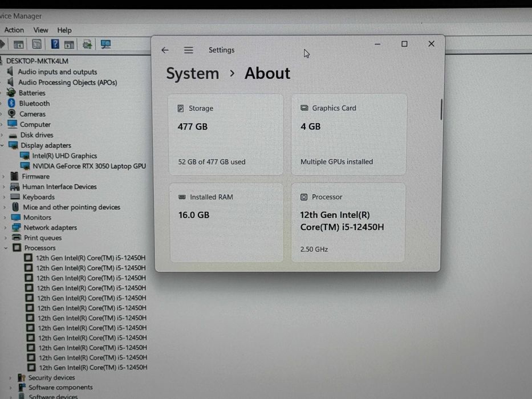The image size is (532, 399).
Task: Expand the Network adapters tree node
Action: click(5, 227)
